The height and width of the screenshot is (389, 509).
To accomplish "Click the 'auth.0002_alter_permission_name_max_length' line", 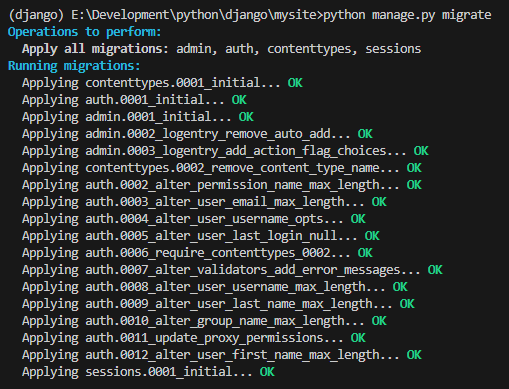I will pos(222,185).
